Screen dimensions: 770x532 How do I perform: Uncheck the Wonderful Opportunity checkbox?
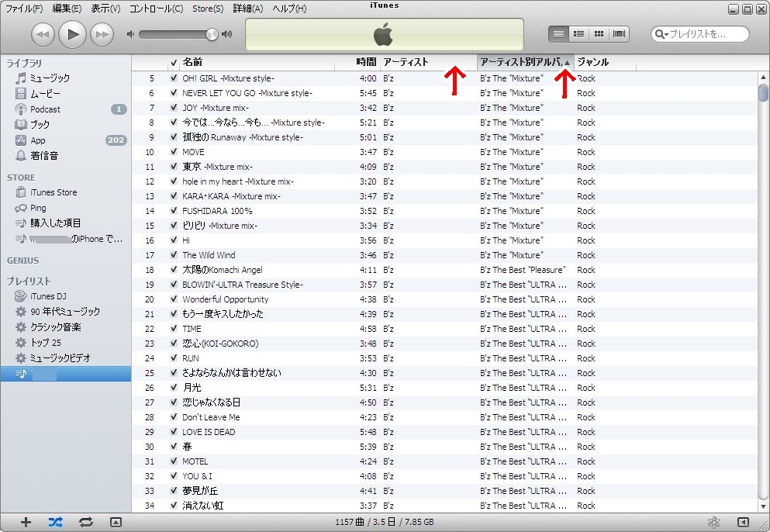point(174,299)
